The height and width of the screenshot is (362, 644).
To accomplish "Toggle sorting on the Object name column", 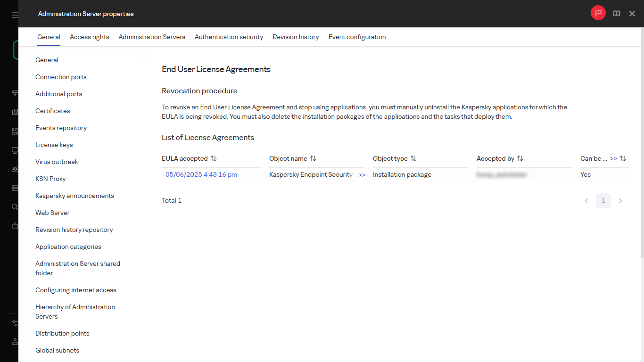I will (314, 158).
